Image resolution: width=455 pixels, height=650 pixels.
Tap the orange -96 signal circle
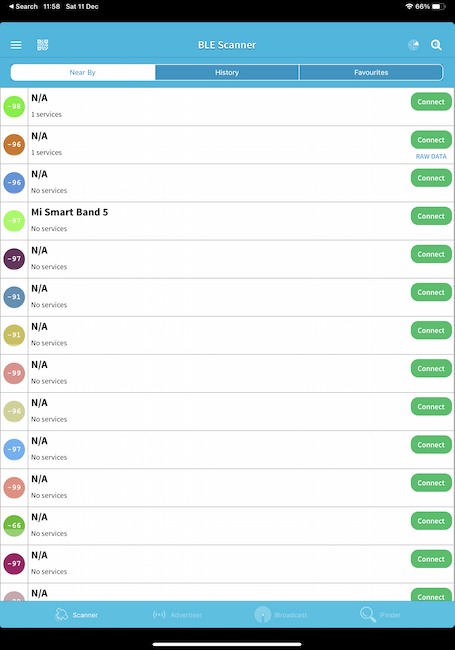pos(14,144)
